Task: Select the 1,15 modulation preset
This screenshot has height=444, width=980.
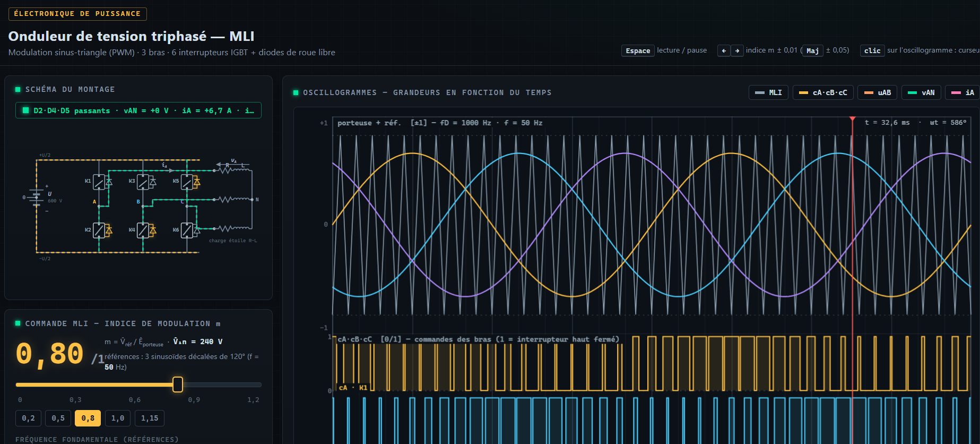Action: pos(150,418)
